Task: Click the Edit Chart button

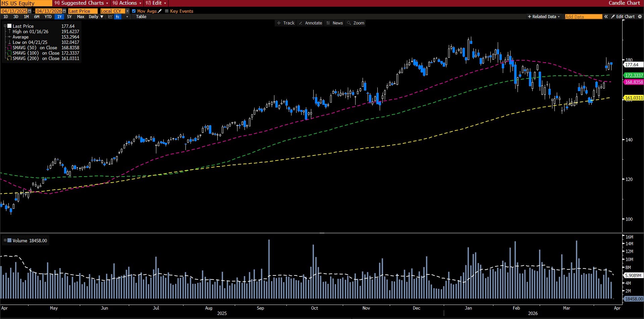Action: coord(623,17)
